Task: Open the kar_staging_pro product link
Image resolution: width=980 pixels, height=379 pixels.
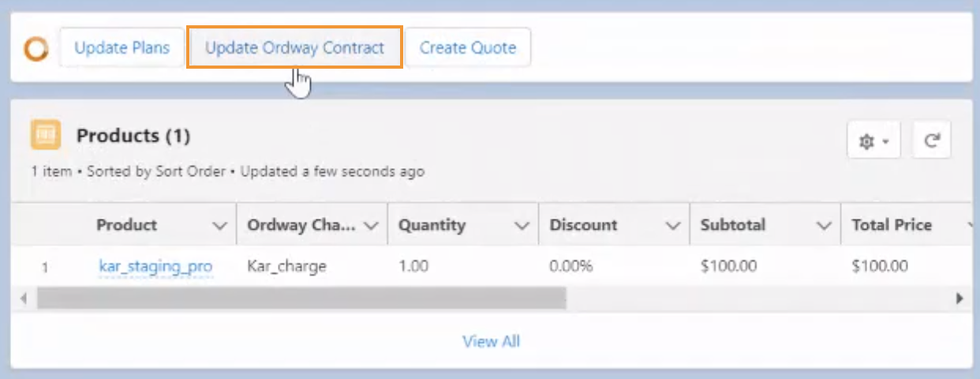Action: point(155,266)
